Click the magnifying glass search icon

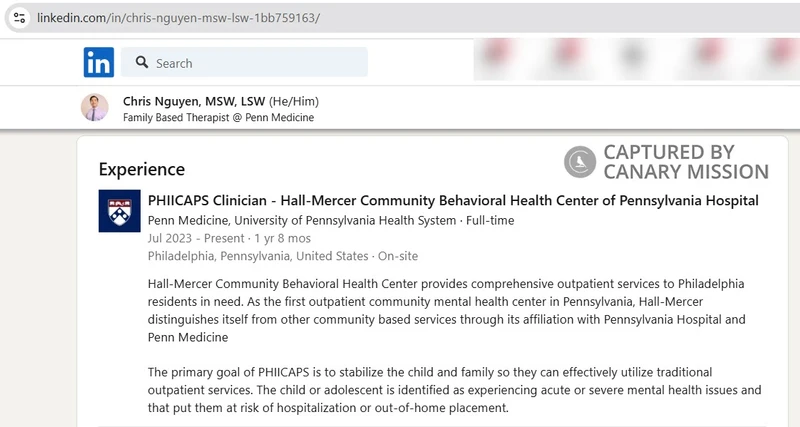[x=142, y=62]
